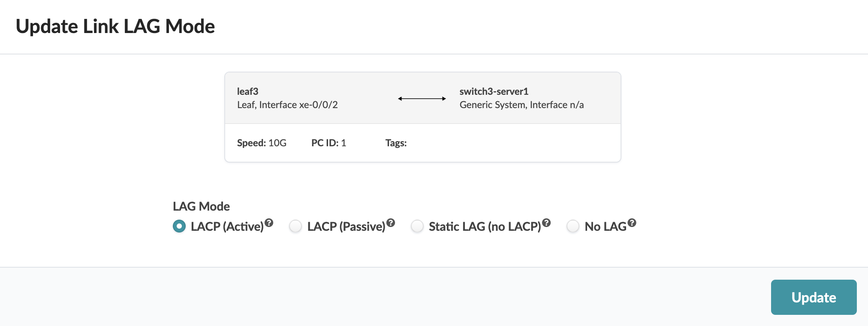Select the LACP (Active) radio button
868x326 pixels.
pos(179,226)
